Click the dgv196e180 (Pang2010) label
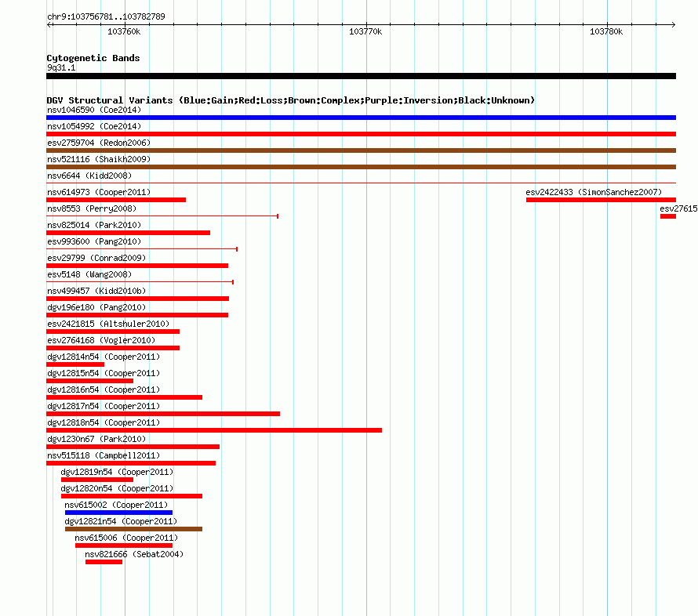The width and height of the screenshot is (698, 616). 96,307
